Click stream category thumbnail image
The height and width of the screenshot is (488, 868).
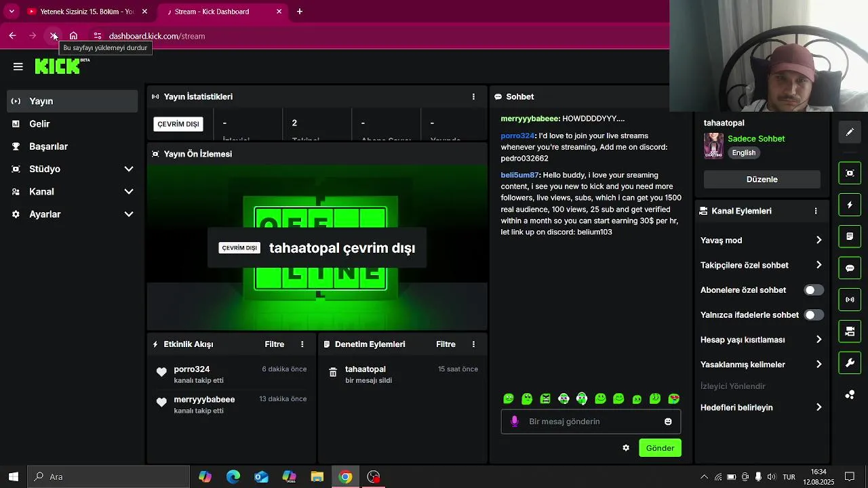[713, 146]
